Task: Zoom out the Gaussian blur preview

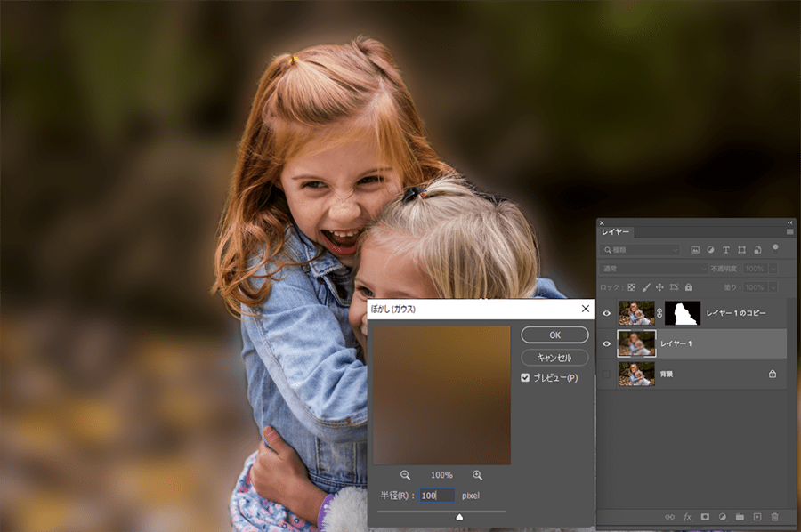Action: point(405,475)
